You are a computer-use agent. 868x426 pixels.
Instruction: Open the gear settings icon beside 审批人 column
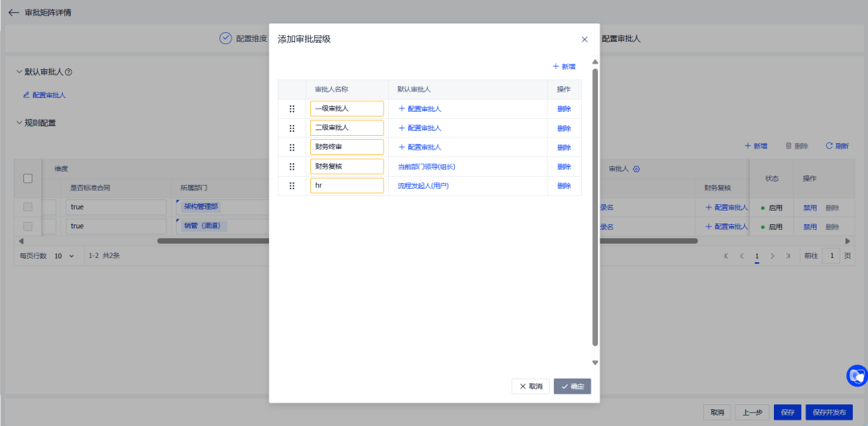(636, 169)
